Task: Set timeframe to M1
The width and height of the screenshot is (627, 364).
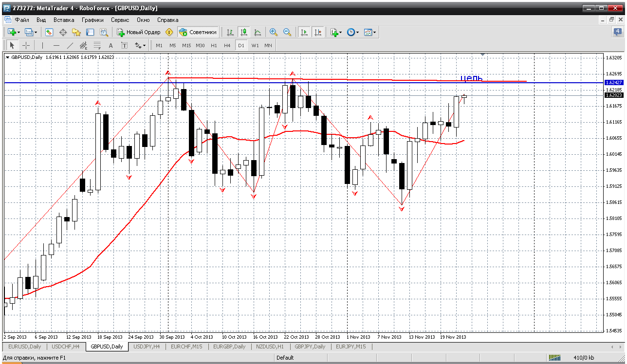Action: 159,45
